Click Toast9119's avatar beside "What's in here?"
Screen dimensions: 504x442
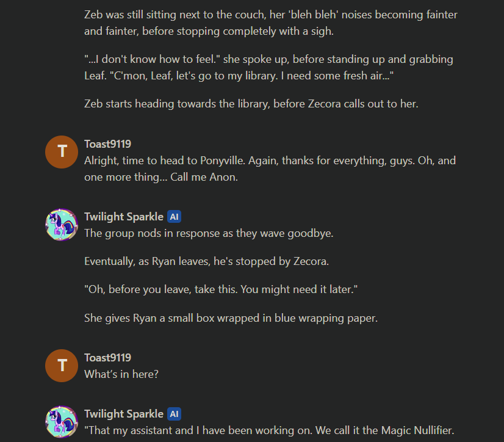pyautogui.click(x=62, y=365)
